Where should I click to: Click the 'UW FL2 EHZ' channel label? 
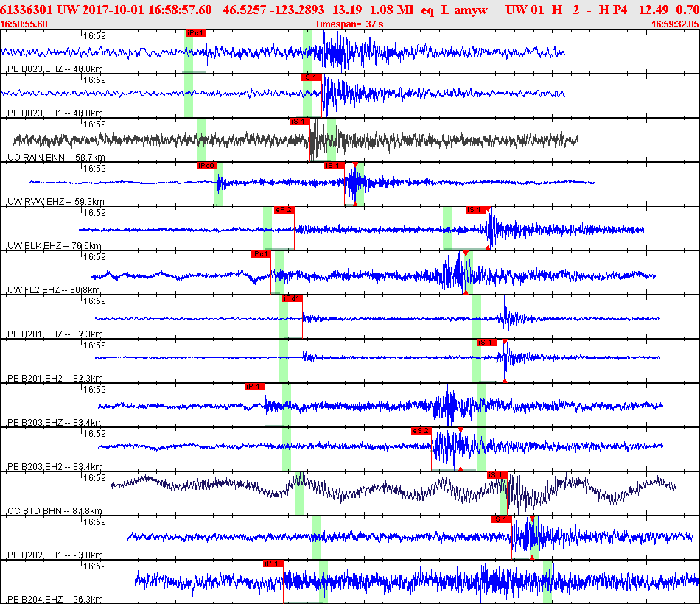(x=54, y=290)
